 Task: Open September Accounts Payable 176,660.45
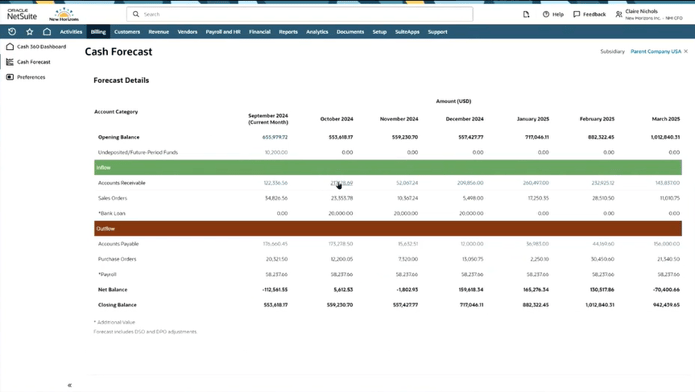point(275,244)
